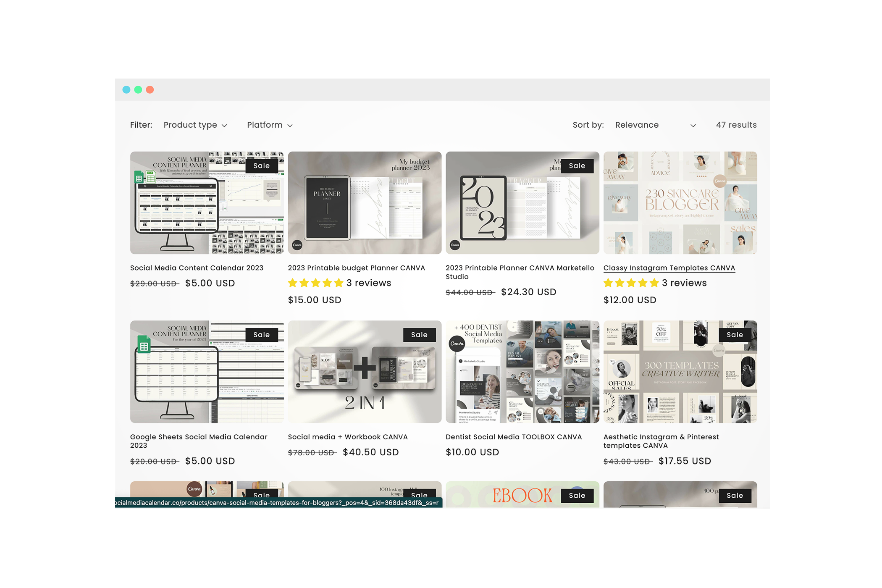This screenshot has width=882, height=588.
Task: Click Sale badge on Social media + Workbook
Action: pos(419,335)
